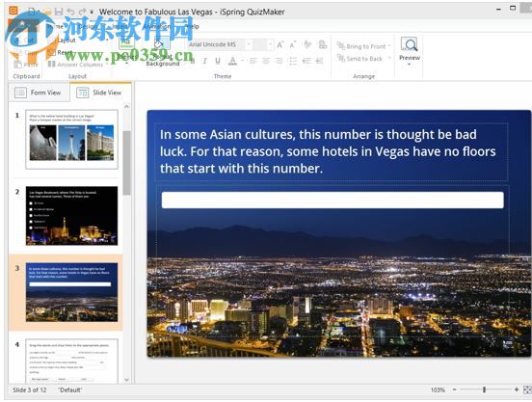Align text left
Screen dimensions: 532x402
pyautogui.click(x=253, y=61)
